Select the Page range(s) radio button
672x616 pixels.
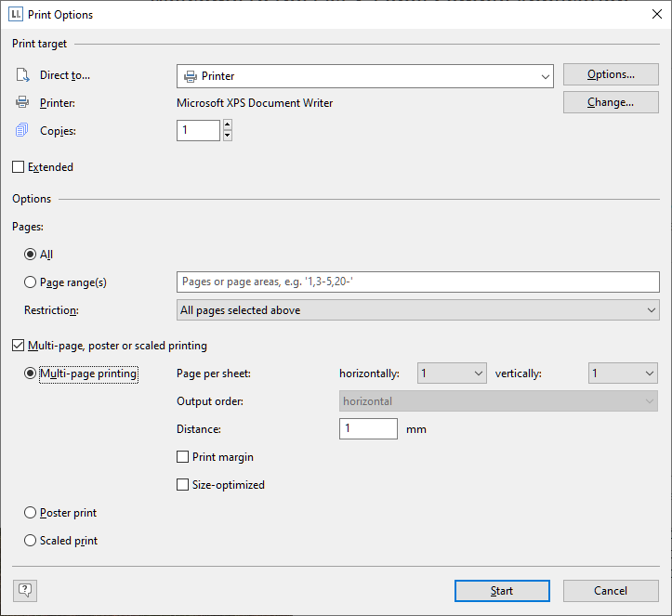coord(30,282)
